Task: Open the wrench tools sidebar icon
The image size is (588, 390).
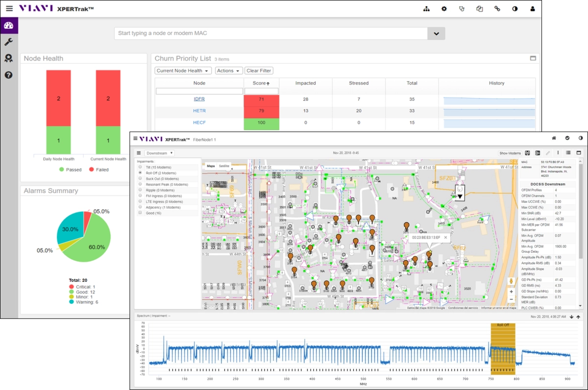Action: pyautogui.click(x=8, y=42)
